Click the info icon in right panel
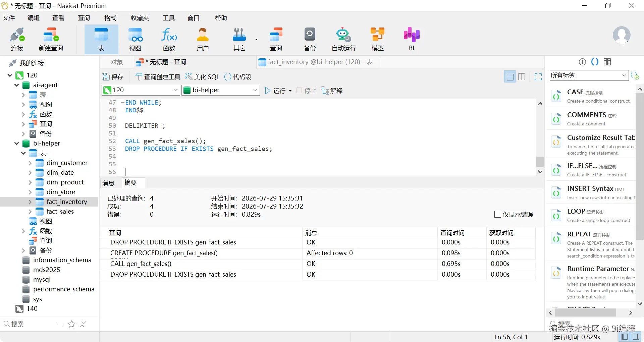This screenshot has height=342, width=644. point(582,62)
